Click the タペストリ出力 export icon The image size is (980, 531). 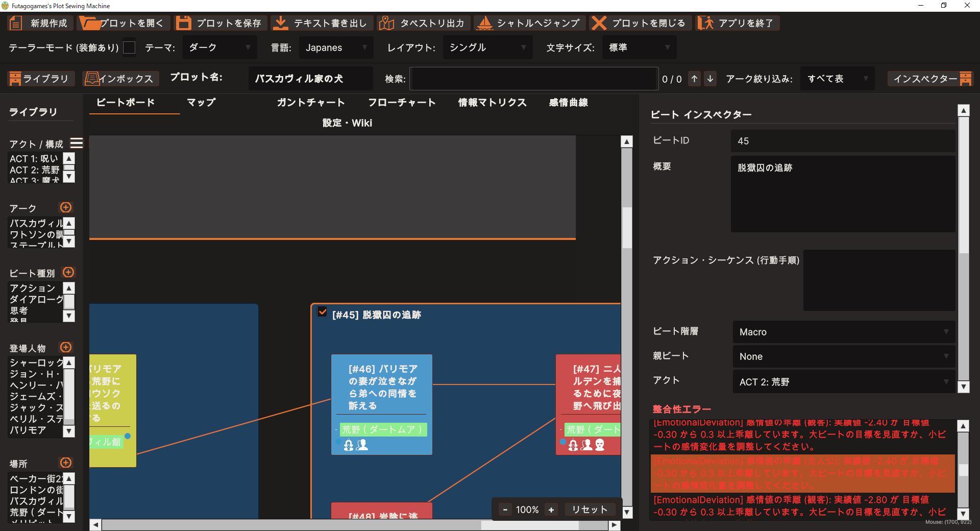pos(386,23)
